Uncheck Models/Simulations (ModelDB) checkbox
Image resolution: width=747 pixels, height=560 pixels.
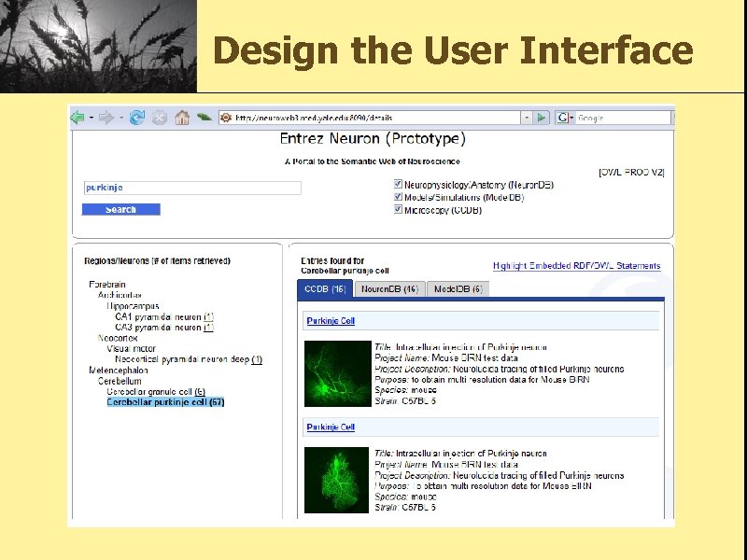399,196
